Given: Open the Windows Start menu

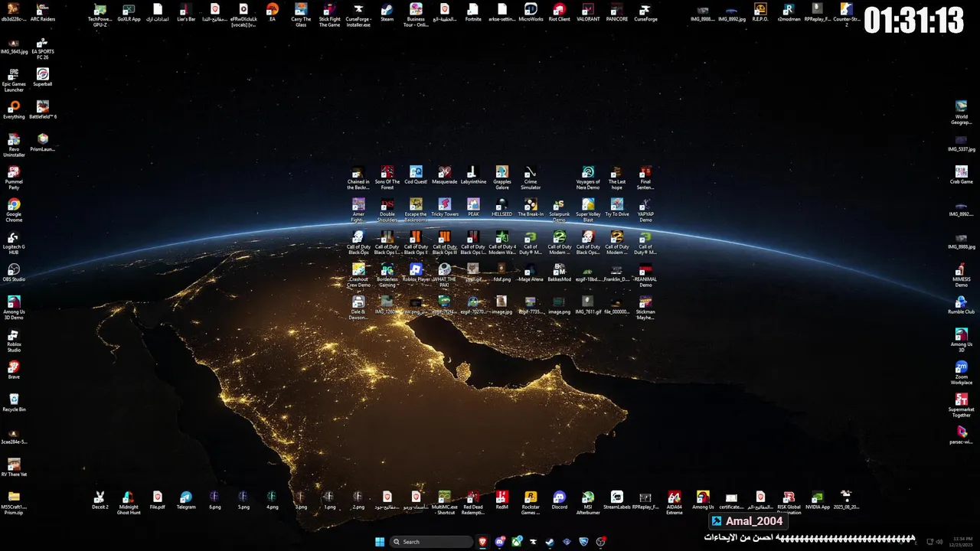Looking at the screenshot, I should [x=380, y=542].
